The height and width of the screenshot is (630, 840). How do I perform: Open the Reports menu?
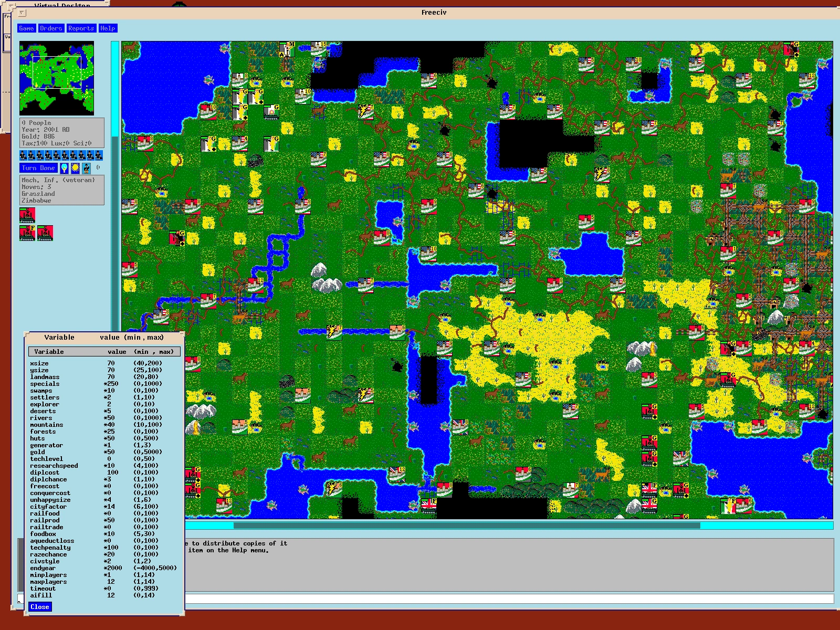(81, 28)
